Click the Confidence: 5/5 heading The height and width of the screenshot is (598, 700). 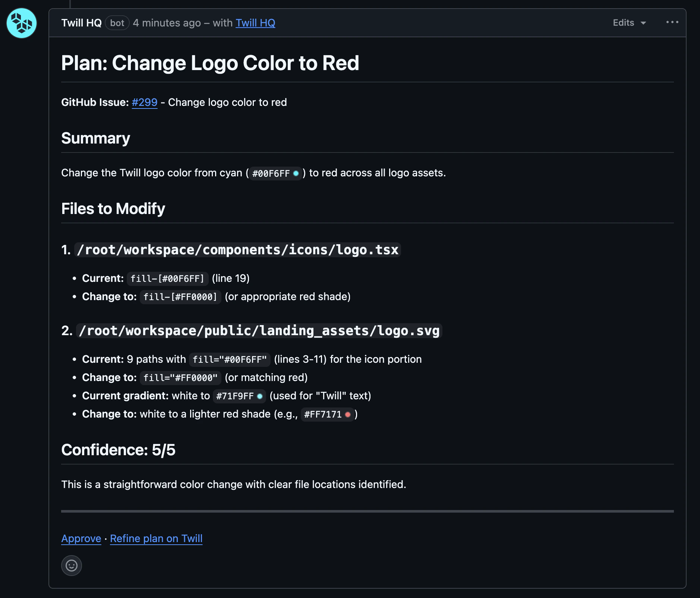(118, 450)
